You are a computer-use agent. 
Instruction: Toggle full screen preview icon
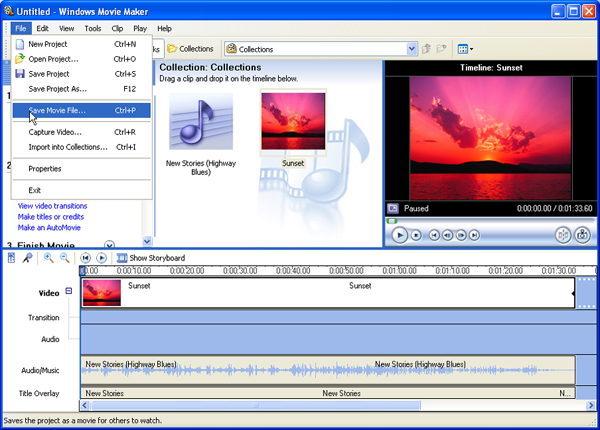393,208
